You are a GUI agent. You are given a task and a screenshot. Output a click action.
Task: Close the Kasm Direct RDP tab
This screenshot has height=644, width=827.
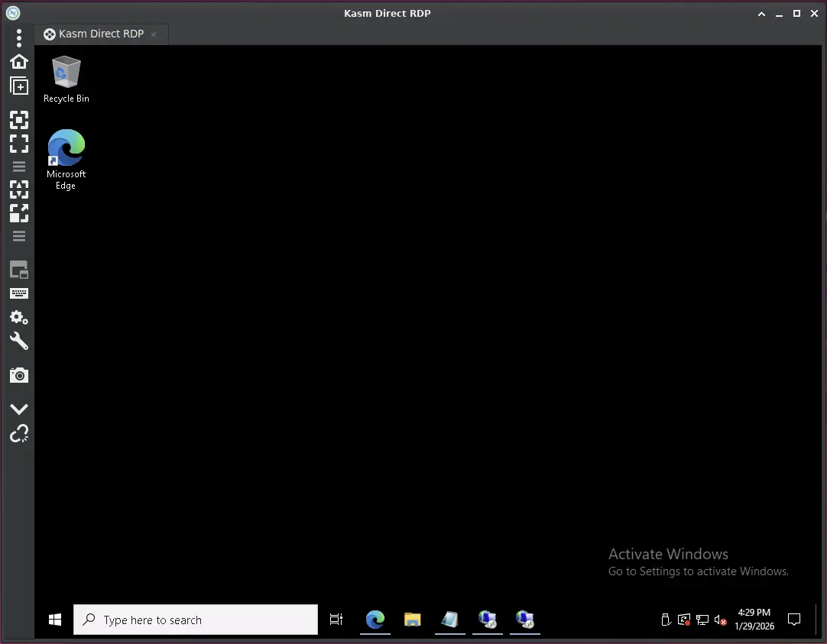tap(154, 34)
